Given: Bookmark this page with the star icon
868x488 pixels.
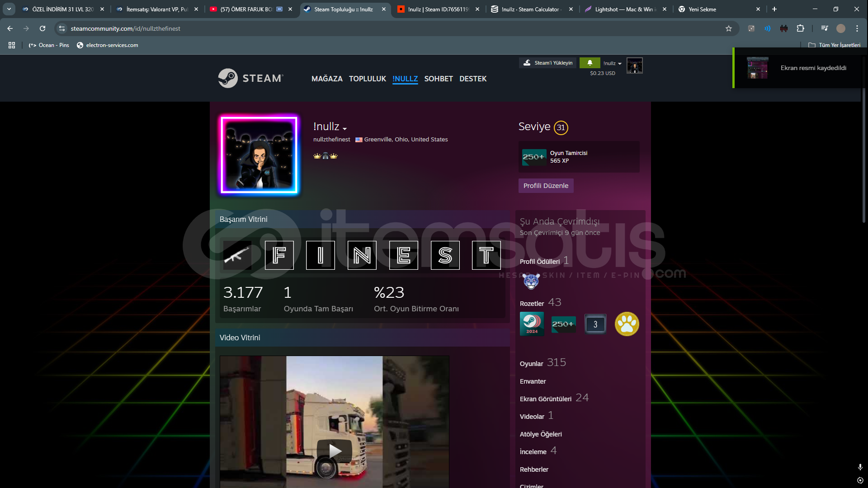Looking at the screenshot, I should tap(729, 28).
